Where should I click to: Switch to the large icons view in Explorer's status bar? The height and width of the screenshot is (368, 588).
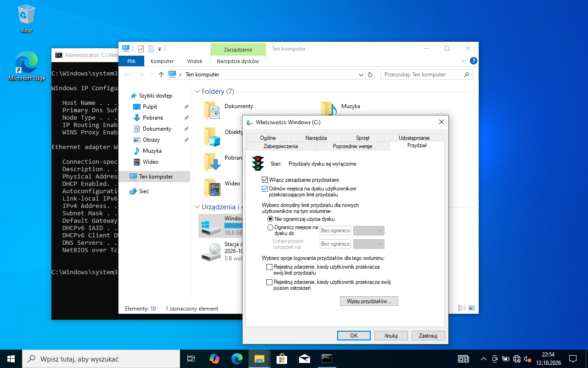click(x=472, y=308)
